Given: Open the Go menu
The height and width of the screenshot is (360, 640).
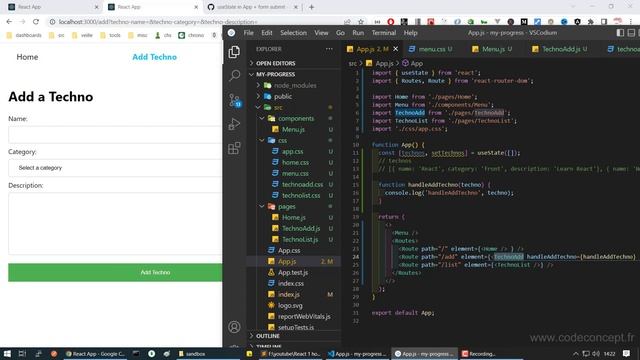Looking at the screenshot, I should pos(340,33).
